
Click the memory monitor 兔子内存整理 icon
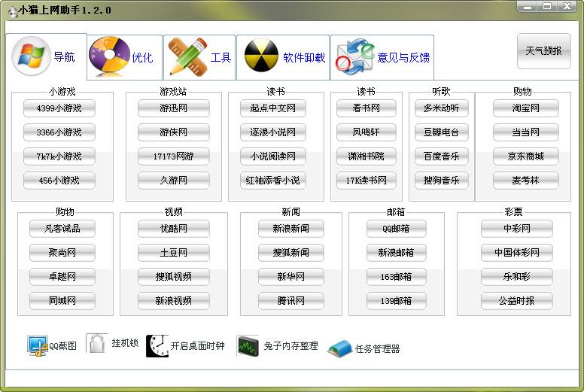point(248,346)
